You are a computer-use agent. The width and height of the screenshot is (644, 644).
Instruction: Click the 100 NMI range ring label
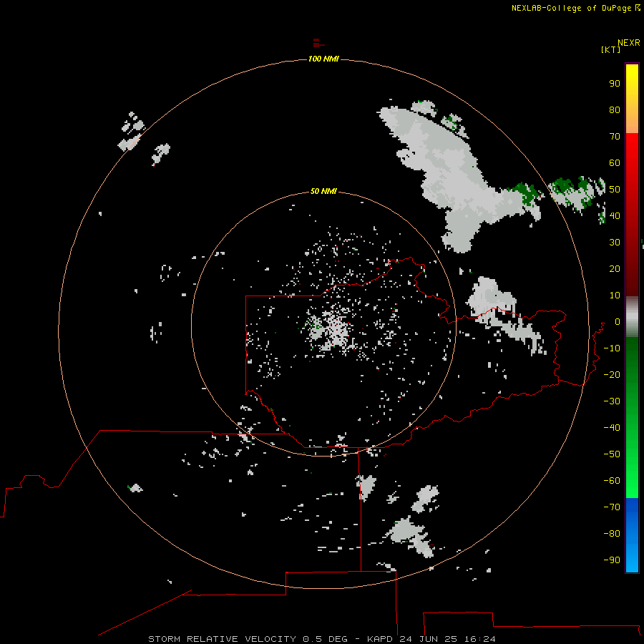pyautogui.click(x=323, y=59)
